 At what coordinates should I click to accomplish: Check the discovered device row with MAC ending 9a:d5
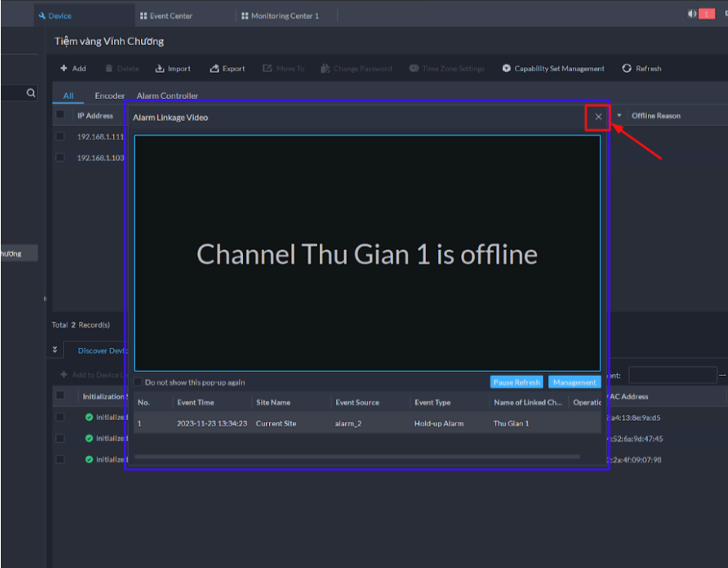point(60,417)
